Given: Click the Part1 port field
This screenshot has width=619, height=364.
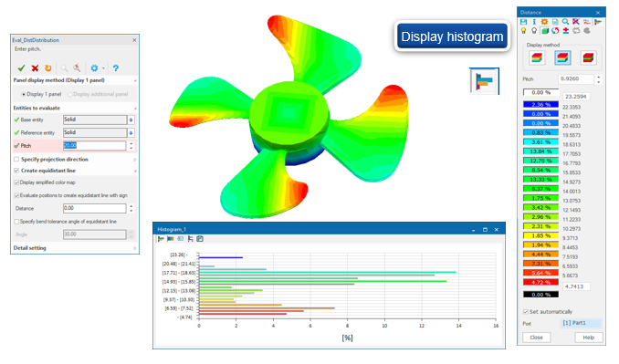Looking at the screenshot, I should (581, 323).
